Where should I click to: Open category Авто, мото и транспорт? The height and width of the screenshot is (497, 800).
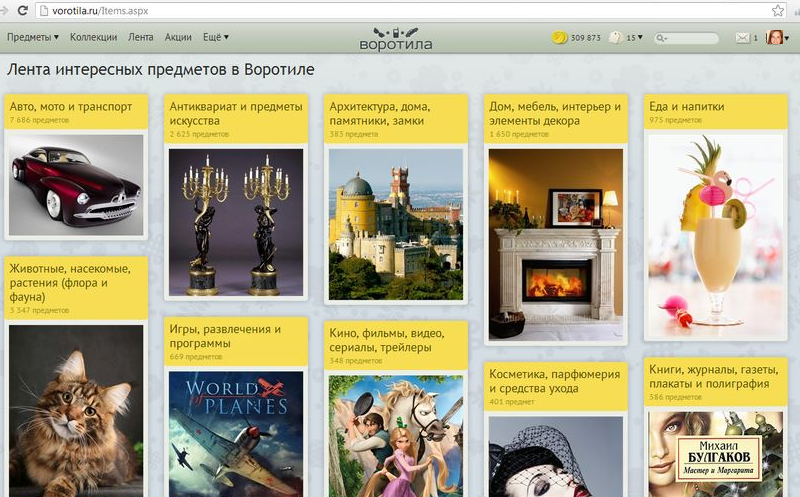[70, 107]
